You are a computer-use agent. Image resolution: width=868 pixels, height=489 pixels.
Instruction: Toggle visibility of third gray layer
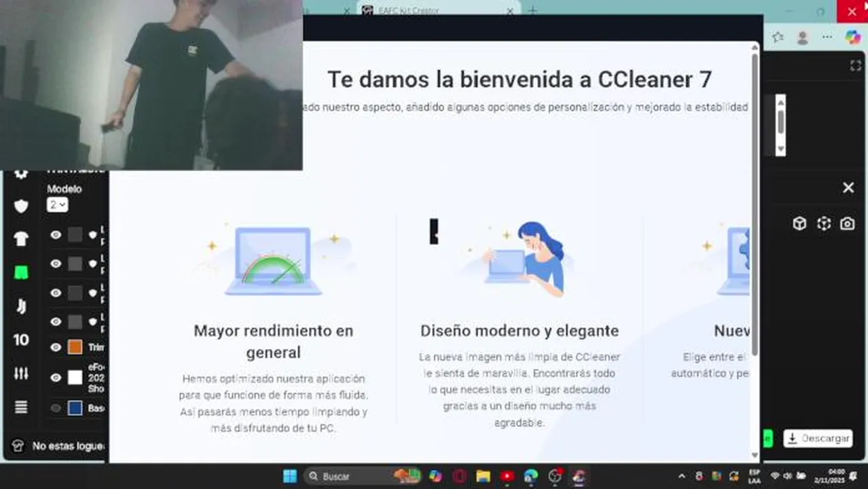pos(56,293)
